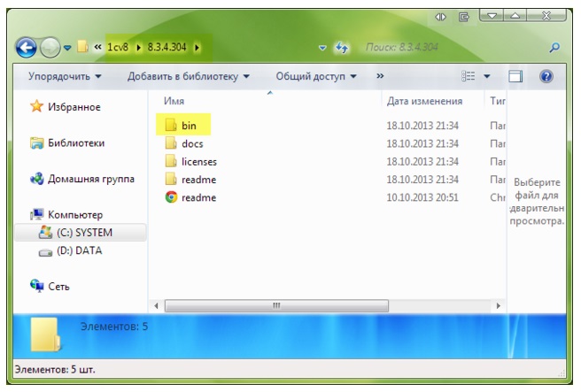Click the horizontal scrollbar thumb

click(276, 306)
